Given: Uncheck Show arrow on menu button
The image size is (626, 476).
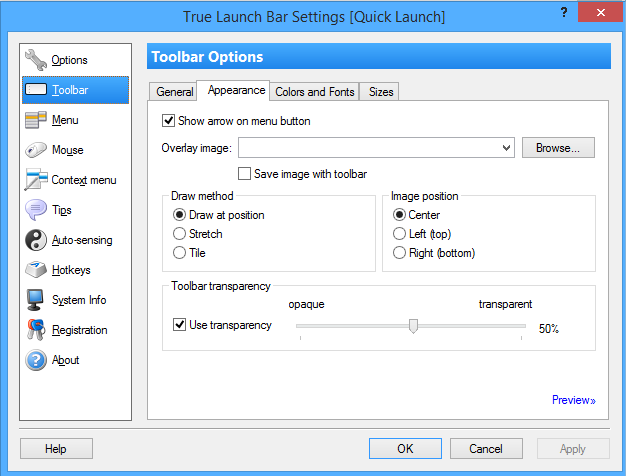Looking at the screenshot, I should pyautogui.click(x=169, y=121).
